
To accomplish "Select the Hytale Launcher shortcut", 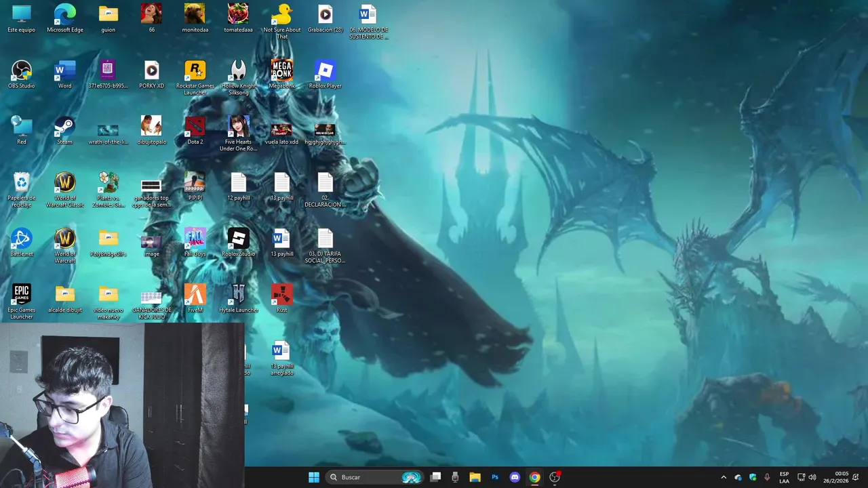I will pyautogui.click(x=238, y=299).
